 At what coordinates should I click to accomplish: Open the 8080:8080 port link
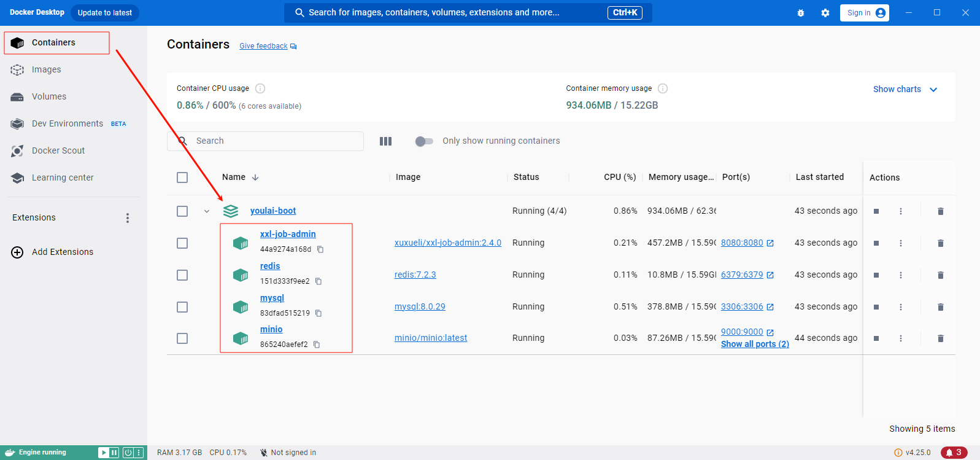tap(742, 243)
